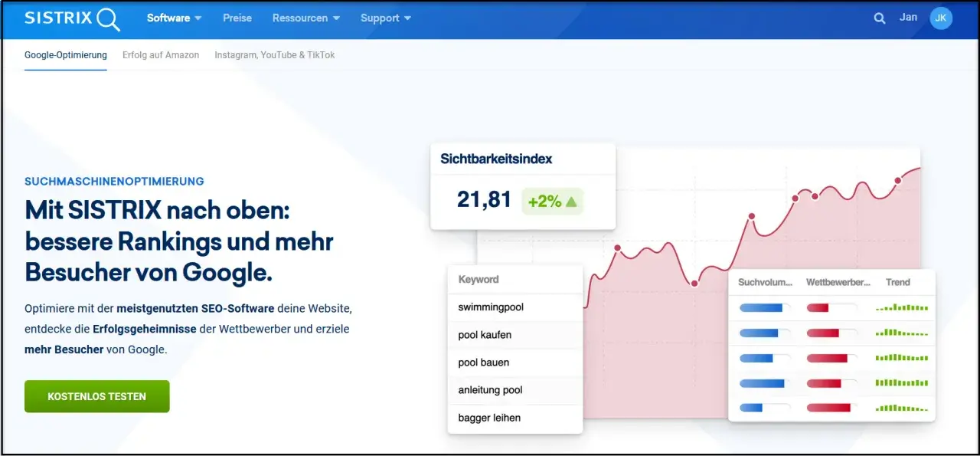Switch to Erfolg auf Amazon tab
The image size is (980, 456).
point(161,55)
